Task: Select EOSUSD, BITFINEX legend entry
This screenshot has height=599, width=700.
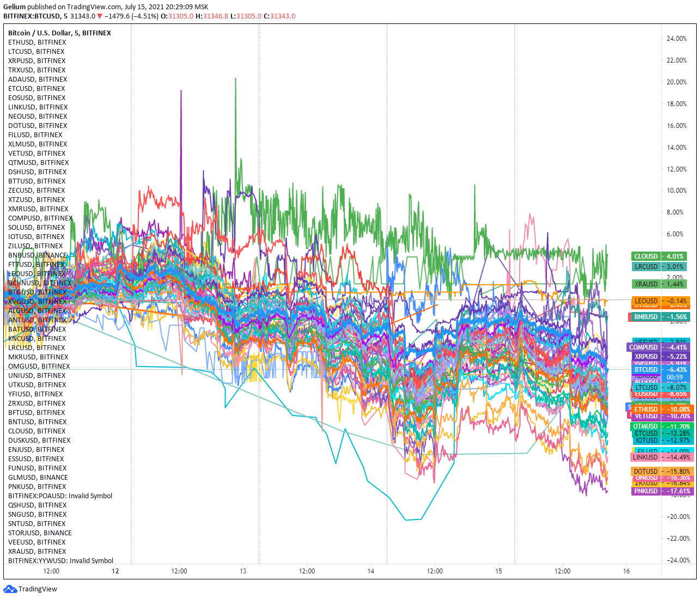Action: pos(37,98)
